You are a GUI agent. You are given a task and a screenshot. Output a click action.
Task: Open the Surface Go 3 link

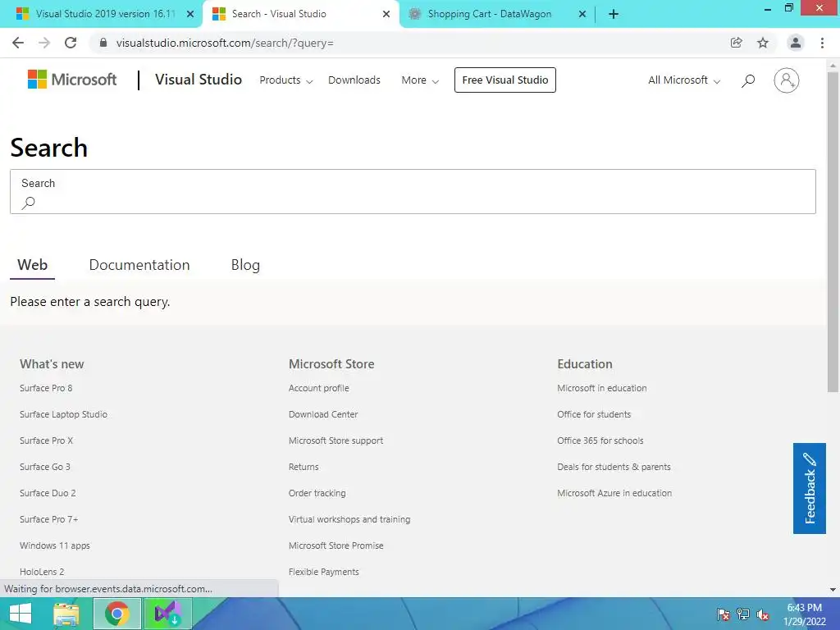[45, 467]
